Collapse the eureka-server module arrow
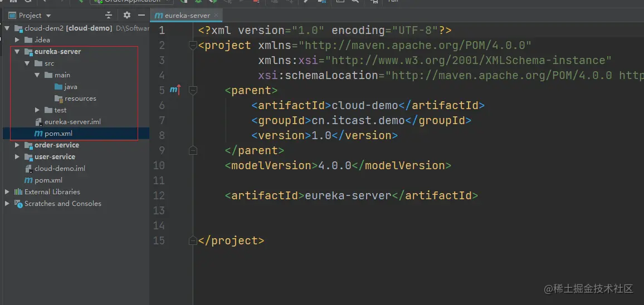Image resolution: width=644 pixels, height=305 pixels. [x=17, y=52]
